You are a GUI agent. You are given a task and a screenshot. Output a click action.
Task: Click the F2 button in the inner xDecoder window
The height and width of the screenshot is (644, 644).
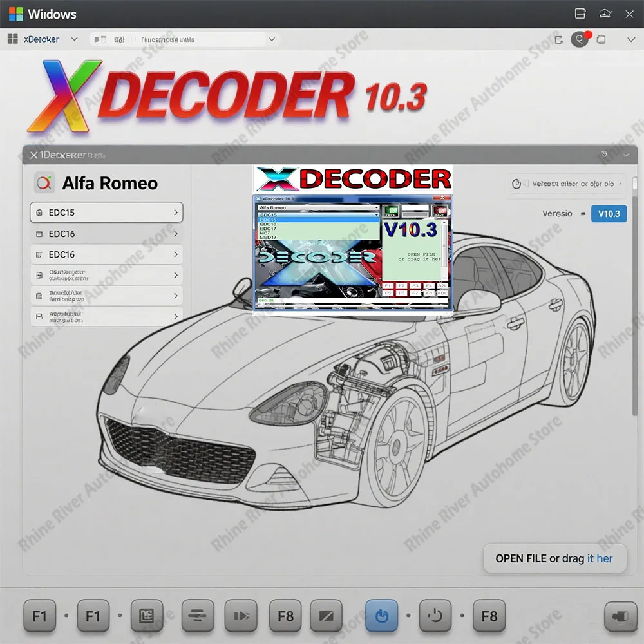(401, 285)
